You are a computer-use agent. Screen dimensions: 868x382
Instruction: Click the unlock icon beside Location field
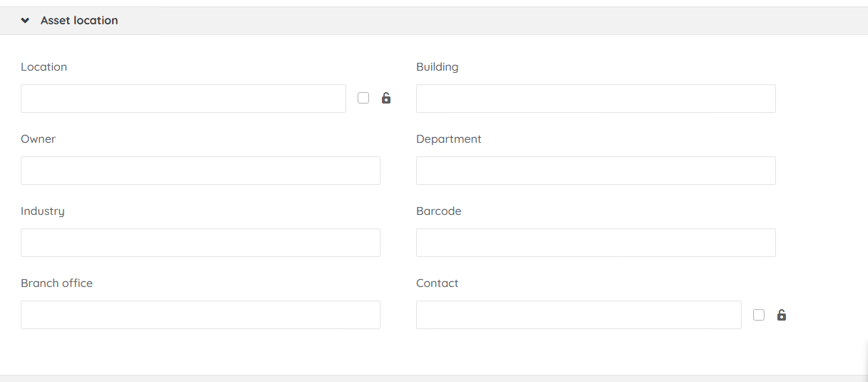click(386, 99)
